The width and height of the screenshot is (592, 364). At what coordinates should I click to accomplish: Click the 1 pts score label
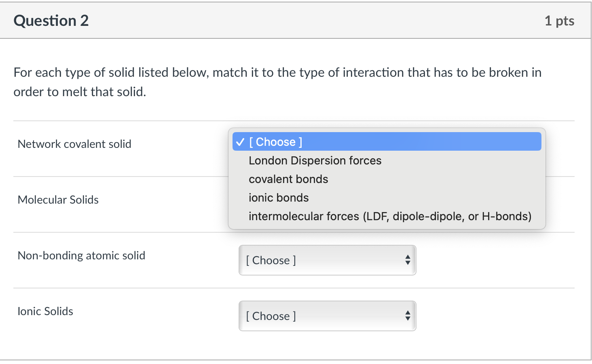point(559,21)
